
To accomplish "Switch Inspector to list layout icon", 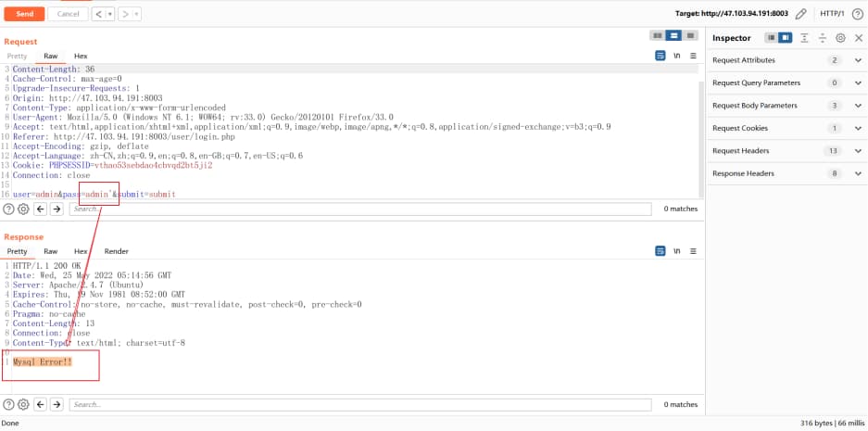I will pos(771,38).
